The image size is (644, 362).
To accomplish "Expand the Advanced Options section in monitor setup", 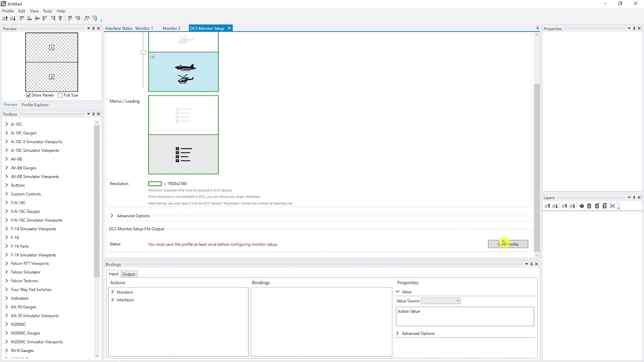I will [x=112, y=216].
